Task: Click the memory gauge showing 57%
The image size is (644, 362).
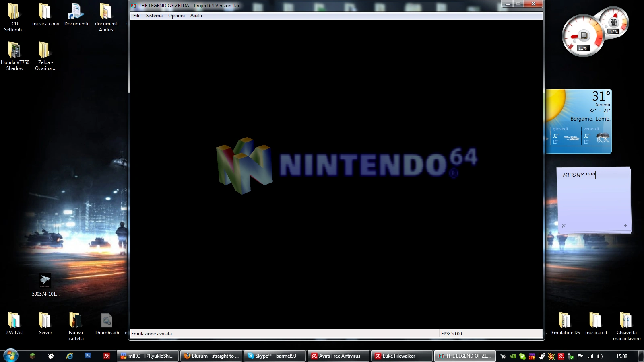Action: (x=614, y=23)
